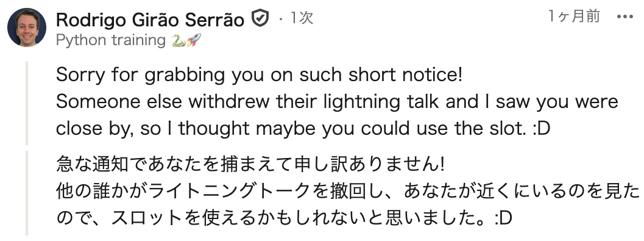Click the vertical quote bar beside the Japanese translation
This screenshot has height=241, width=644.
(27, 193)
